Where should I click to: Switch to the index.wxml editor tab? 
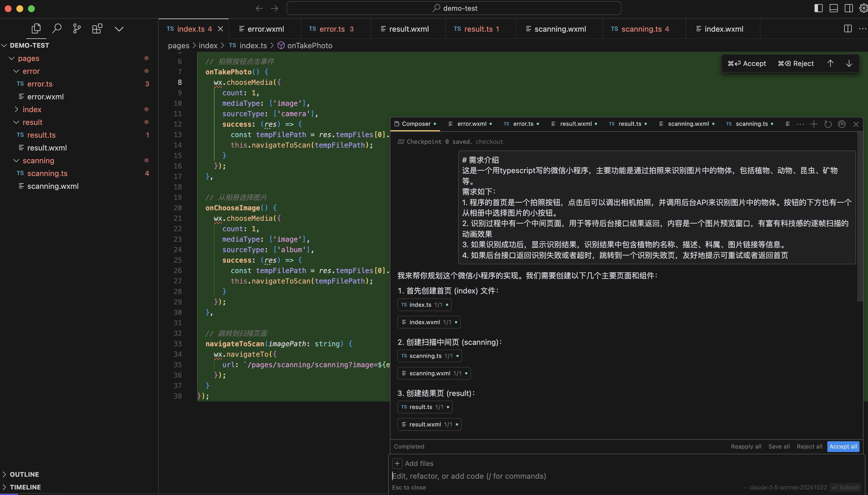pyautogui.click(x=723, y=29)
